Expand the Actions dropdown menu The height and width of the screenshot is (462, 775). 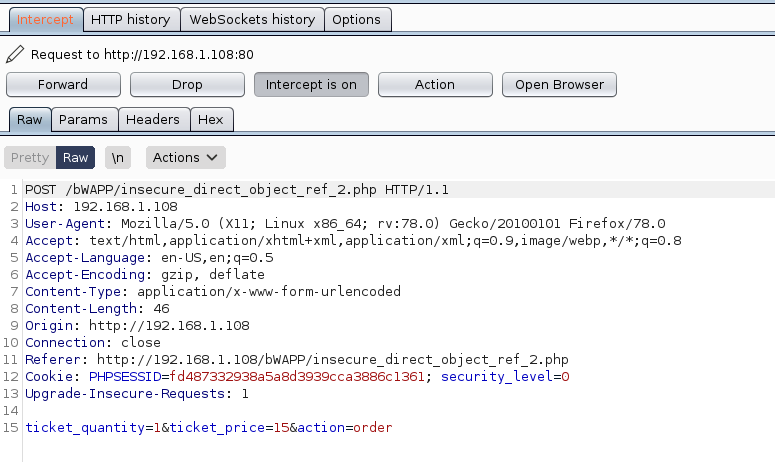pos(185,157)
